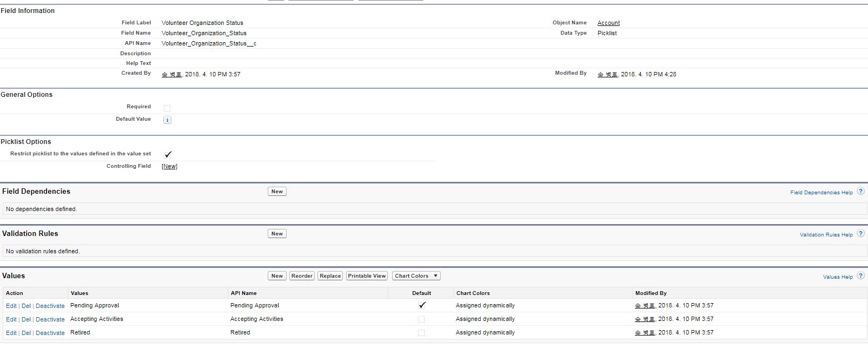Click 'No validation rules defined.' message
868x348 pixels.
[43, 251]
